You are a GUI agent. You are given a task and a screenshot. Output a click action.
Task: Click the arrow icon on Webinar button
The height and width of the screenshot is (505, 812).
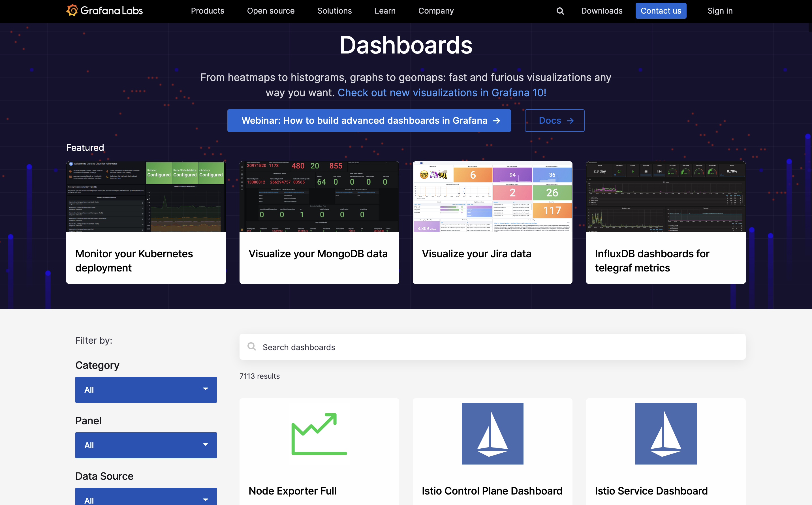497,121
